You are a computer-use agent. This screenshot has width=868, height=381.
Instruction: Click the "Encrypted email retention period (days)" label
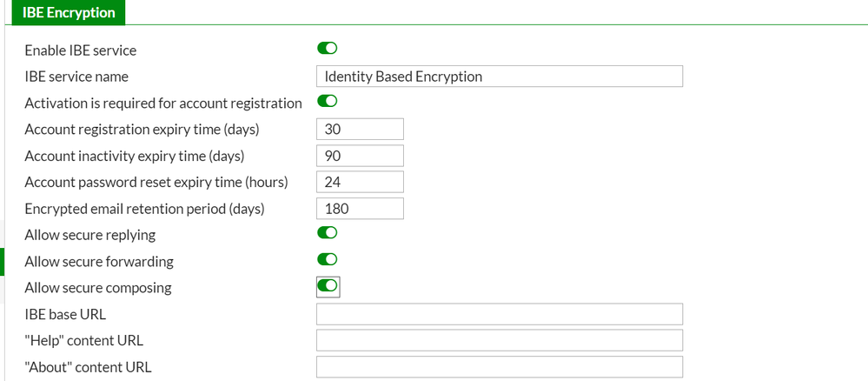[144, 209]
